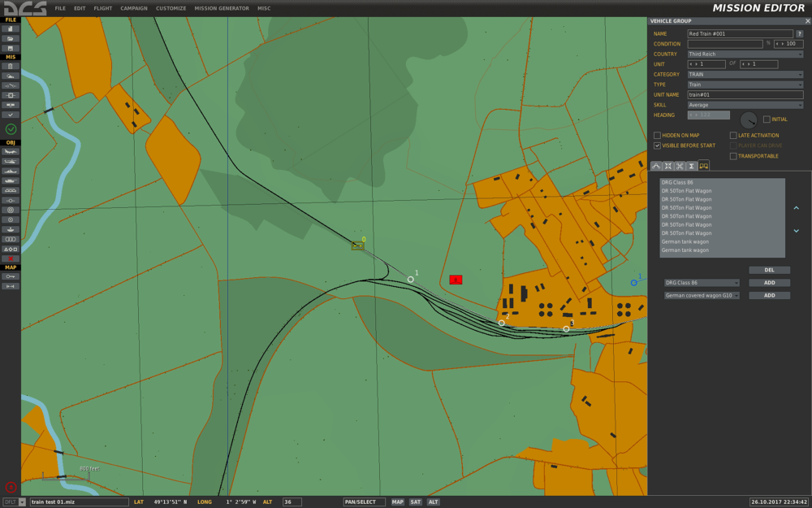This screenshot has height=508, width=812.
Task: Move selected wagon up with the chevron
Action: point(797,208)
